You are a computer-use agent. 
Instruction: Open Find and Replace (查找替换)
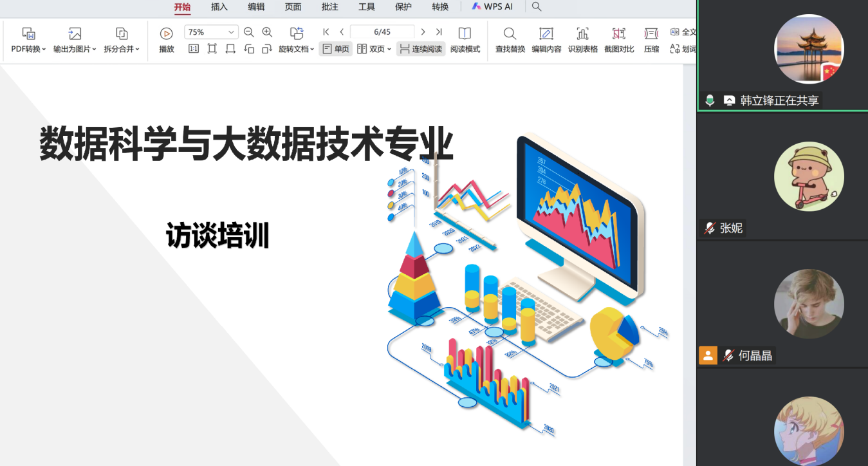click(x=510, y=40)
